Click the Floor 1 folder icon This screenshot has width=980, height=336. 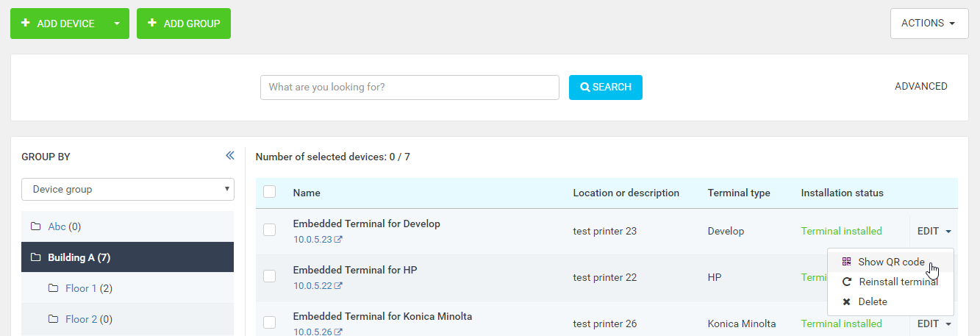tap(53, 288)
